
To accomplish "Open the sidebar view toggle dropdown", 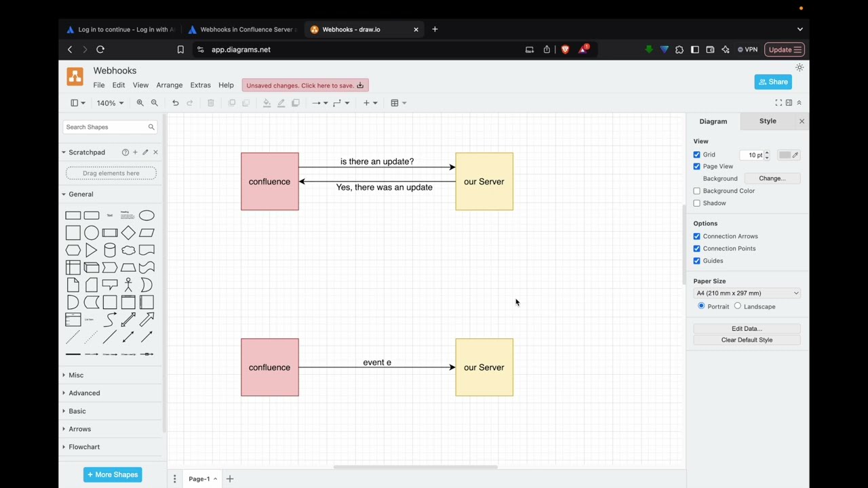I will click(78, 103).
